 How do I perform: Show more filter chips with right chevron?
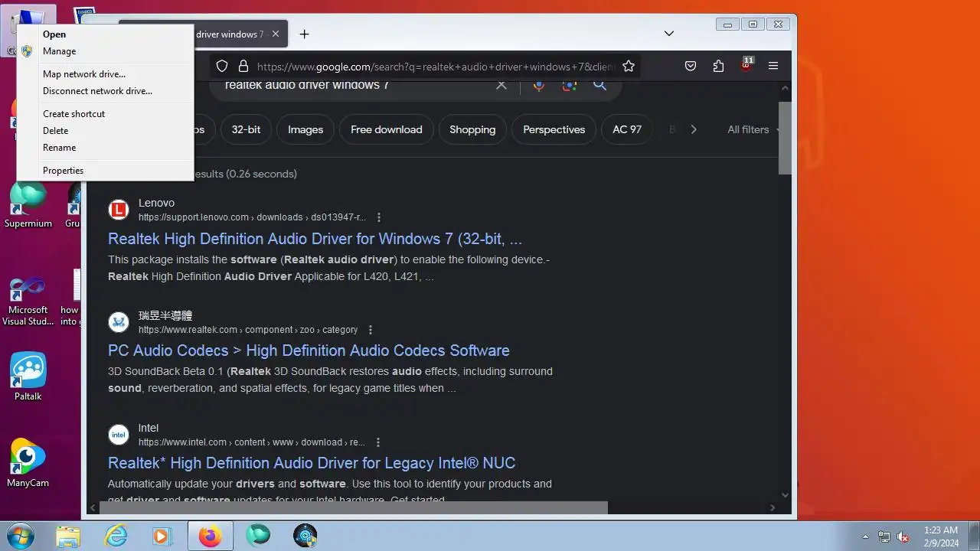694,129
